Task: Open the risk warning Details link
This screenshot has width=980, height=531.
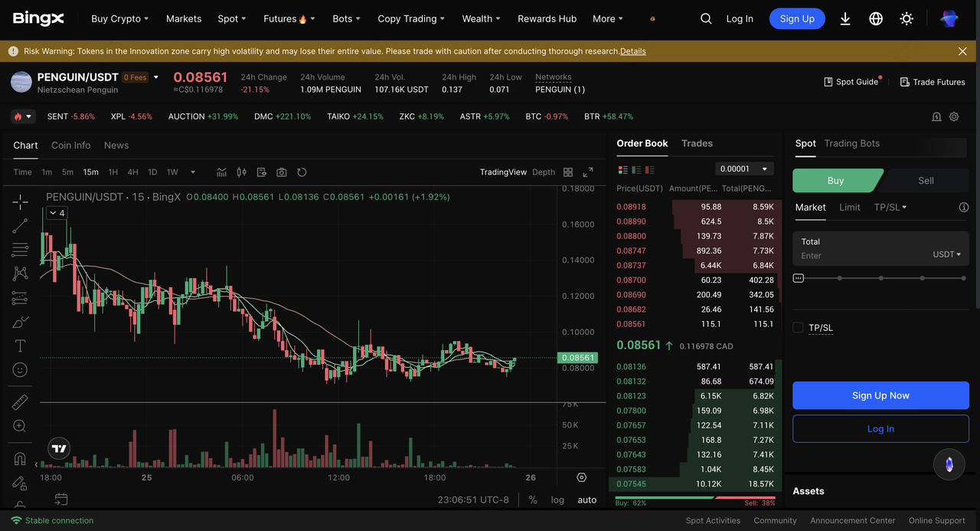Action: (x=632, y=51)
